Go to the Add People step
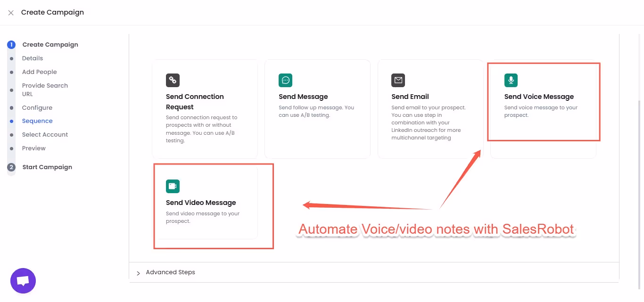Image resolution: width=644 pixels, height=302 pixels. point(39,72)
